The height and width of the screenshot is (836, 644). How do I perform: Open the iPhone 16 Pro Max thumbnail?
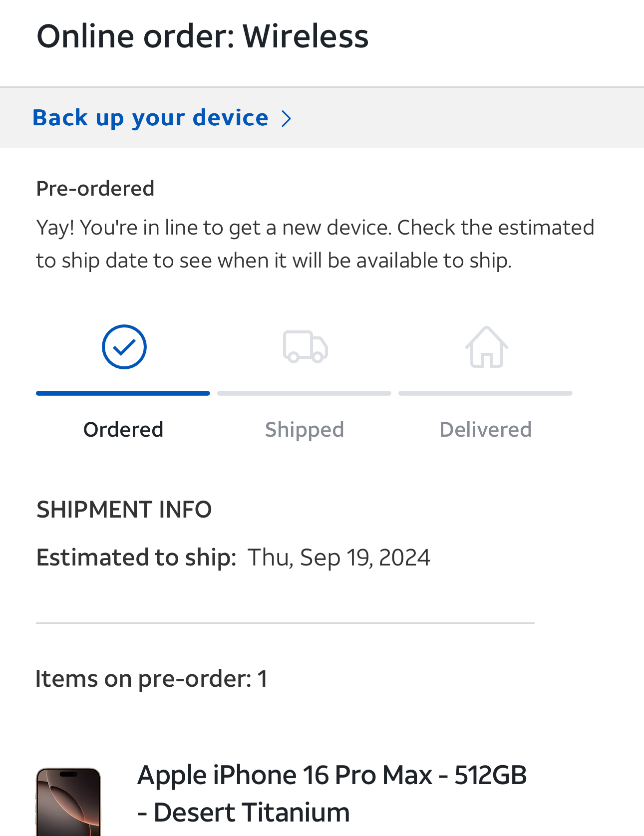[x=68, y=802]
